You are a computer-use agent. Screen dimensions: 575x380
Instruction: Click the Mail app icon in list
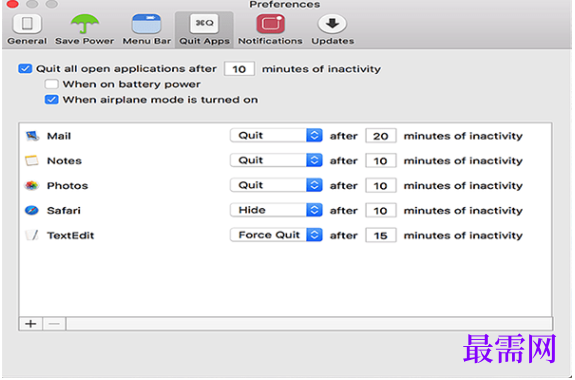32,136
